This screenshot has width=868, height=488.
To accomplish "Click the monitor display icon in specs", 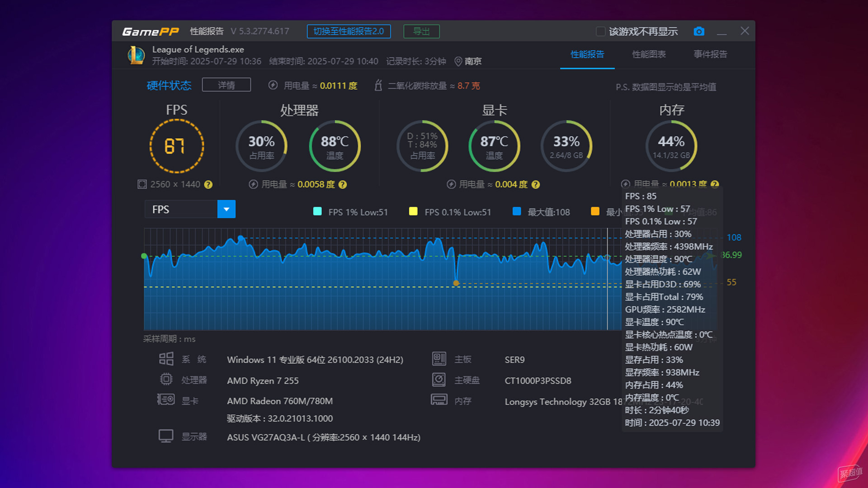I will pos(166,436).
